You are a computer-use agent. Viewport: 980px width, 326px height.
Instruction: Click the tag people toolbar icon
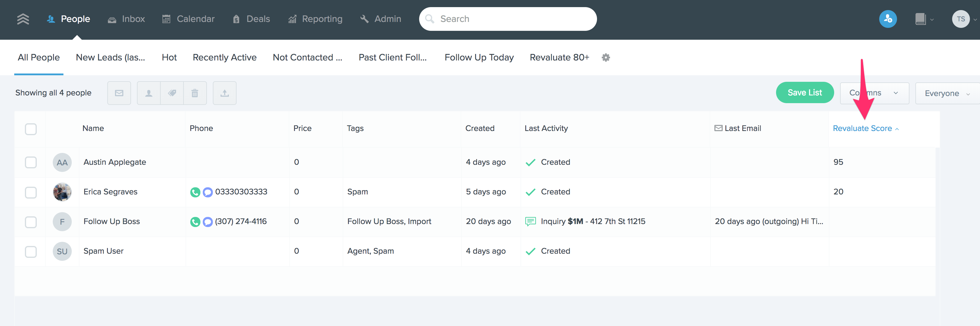point(172,93)
